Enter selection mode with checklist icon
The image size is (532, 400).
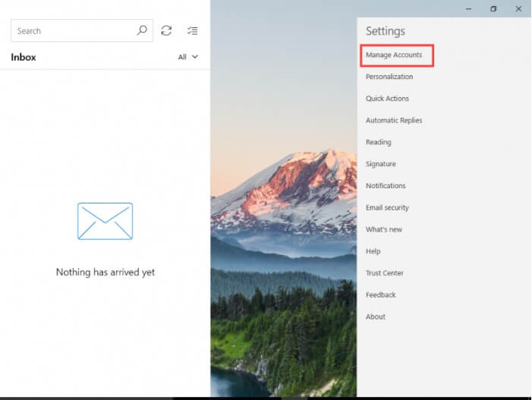[x=192, y=31]
